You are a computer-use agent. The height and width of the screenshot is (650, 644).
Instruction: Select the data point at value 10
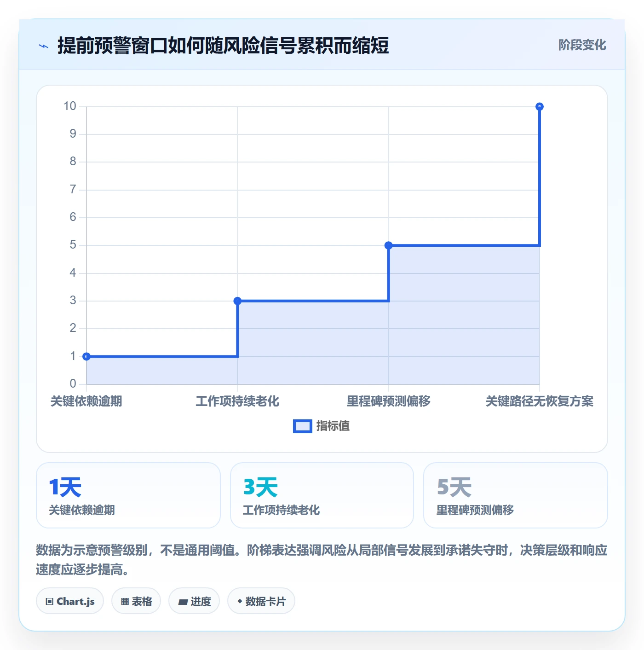click(540, 107)
